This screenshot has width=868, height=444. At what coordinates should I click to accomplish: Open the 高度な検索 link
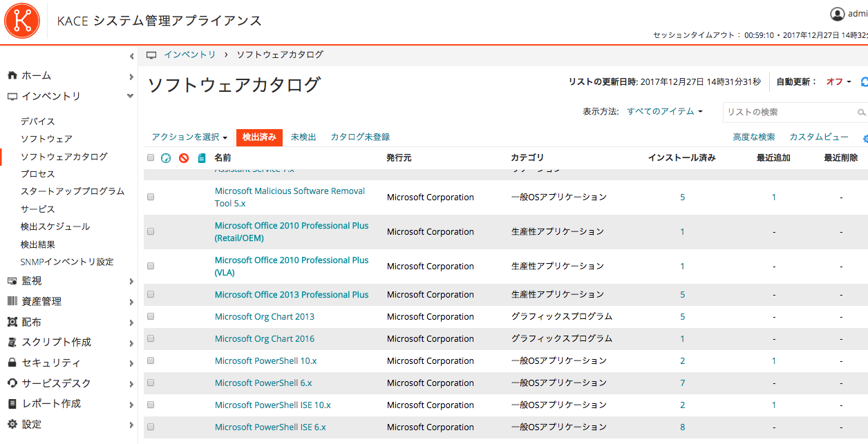754,137
